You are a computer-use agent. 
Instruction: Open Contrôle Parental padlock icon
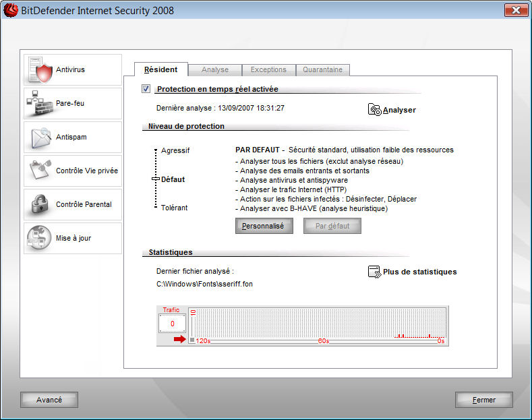(x=40, y=205)
